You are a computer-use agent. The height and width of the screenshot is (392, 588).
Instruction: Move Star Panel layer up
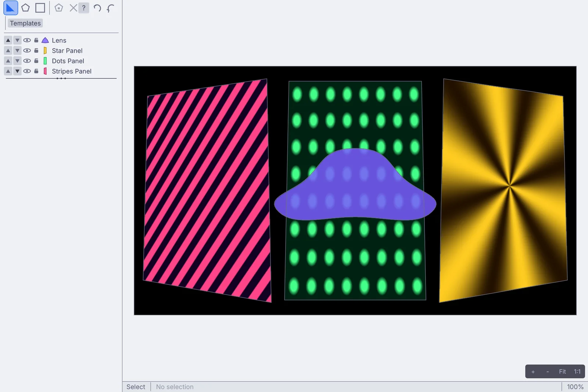coord(8,50)
